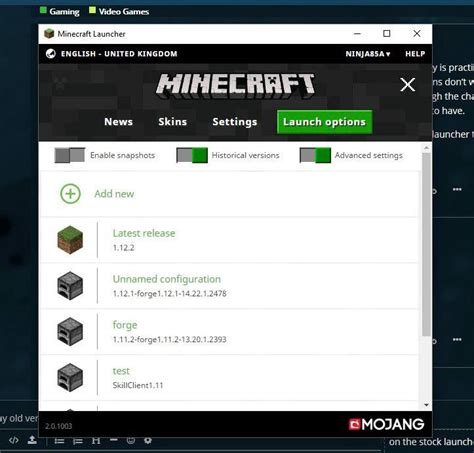The width and height of the screenshot is (474, 453).
Task: Click the grass block icon for Latest release
Action: (70, 240)
